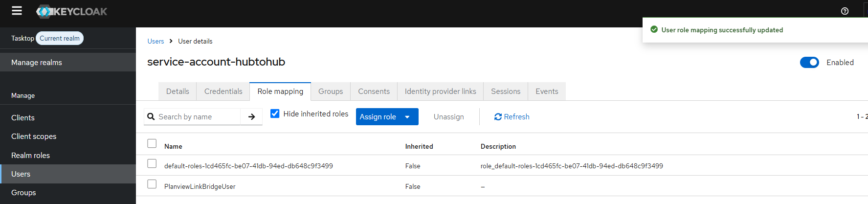Open the help question mark icon
Screen dimensions: 868x204
pyautogui.click(x=845, y=11)
